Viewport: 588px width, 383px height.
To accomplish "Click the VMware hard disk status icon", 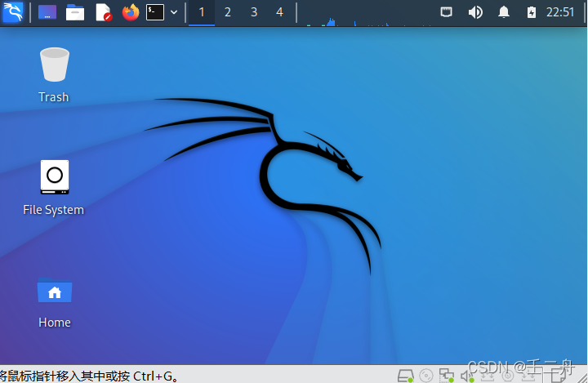I will (405, 376).
